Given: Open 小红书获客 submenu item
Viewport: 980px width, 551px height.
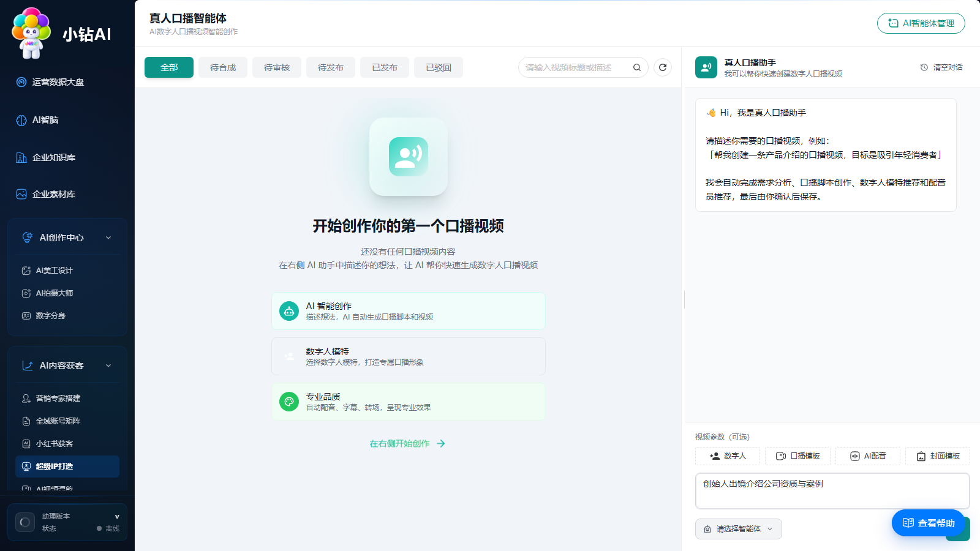Looking at the screenshot, I should (67, 444).
